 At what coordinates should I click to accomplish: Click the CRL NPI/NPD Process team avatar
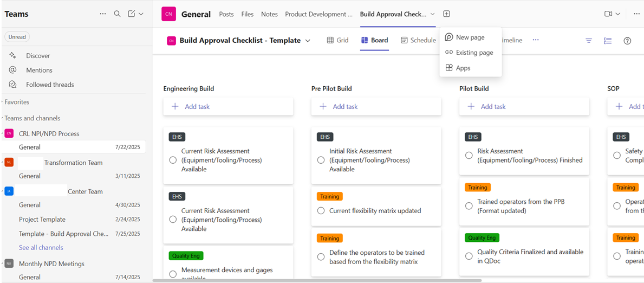[9, 134]
